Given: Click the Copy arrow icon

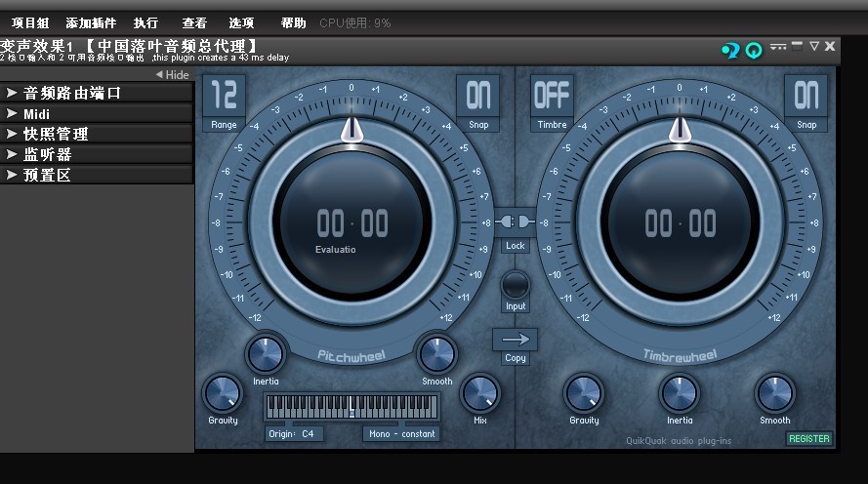Looking at the screenshot, I should (516, 340).
